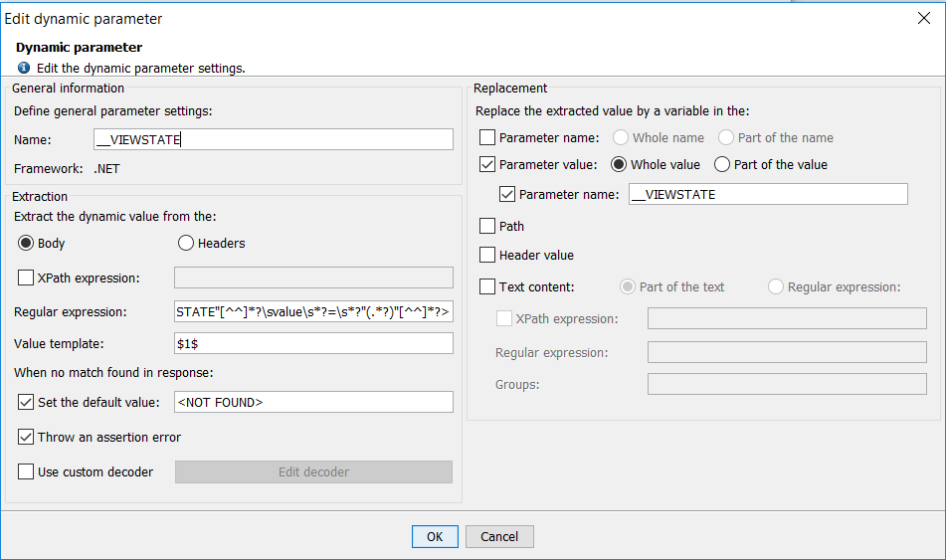946x560 pixels.
Task: Click OK to confirm the parameter
Action: point(435,536)
